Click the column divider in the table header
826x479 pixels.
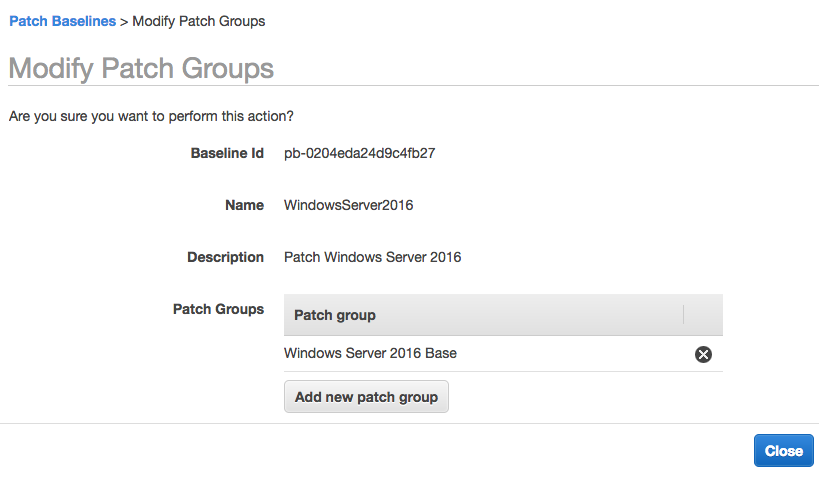[684, 315]
